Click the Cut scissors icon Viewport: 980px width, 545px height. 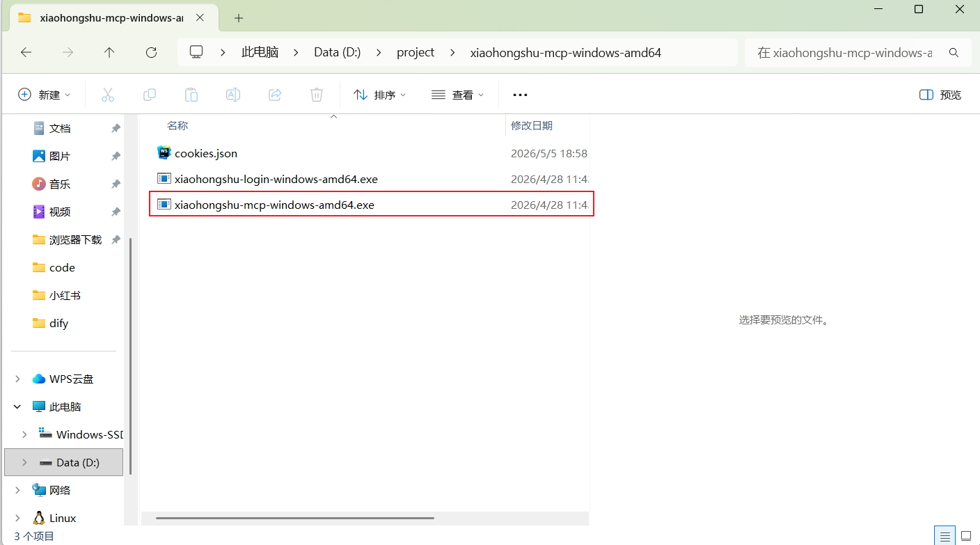click(x=108, y=95)
